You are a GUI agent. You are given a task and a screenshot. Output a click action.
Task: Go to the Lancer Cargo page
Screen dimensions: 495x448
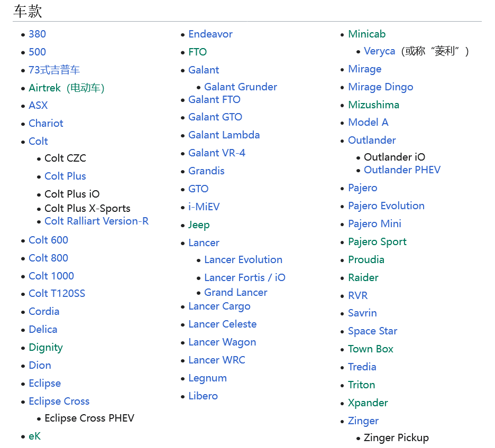(x=219, y=307)
